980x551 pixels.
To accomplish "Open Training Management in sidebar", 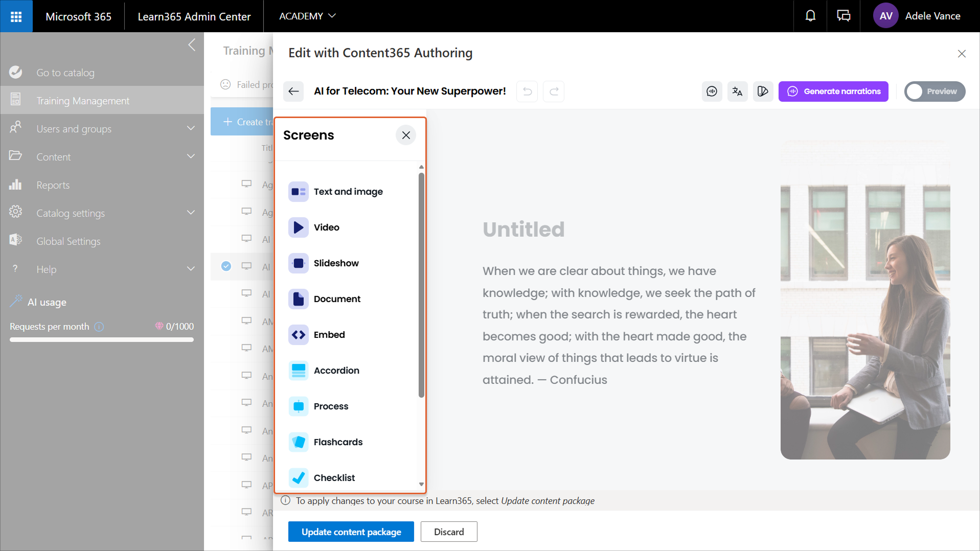I will point(83,101).
